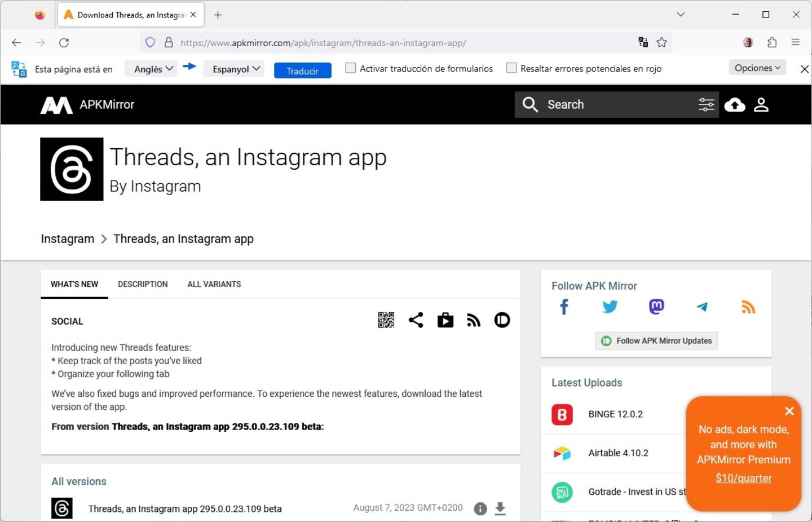Switch to the ALL VARIANTS tab
This screenshot has width=812, height=522.
(214, 284)
